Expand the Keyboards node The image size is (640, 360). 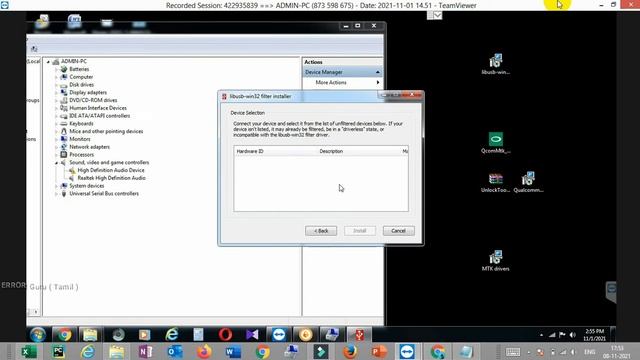tap(56, 124)
